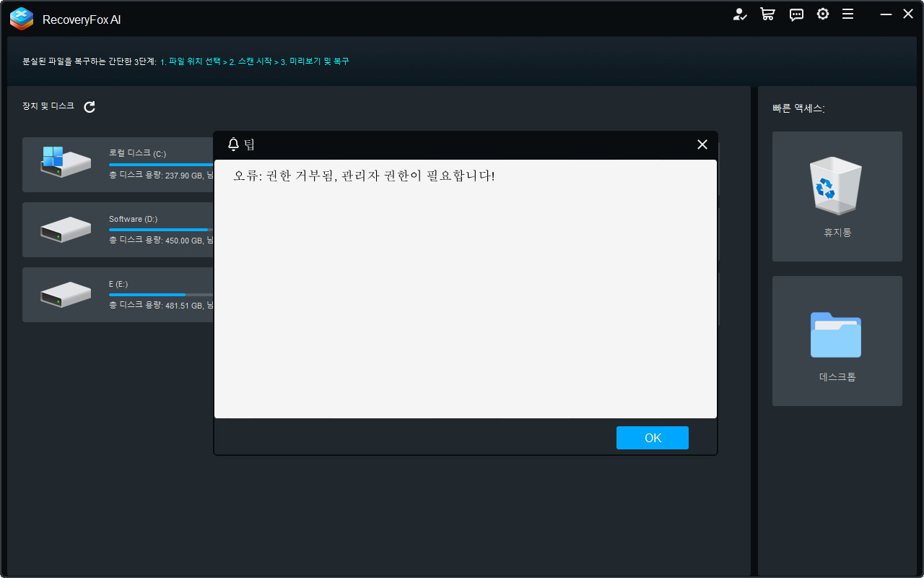Dismiss the 팁 dialog via its X
Image resolution: width=924 pixels, height=578 pixels.
[702, 144]
